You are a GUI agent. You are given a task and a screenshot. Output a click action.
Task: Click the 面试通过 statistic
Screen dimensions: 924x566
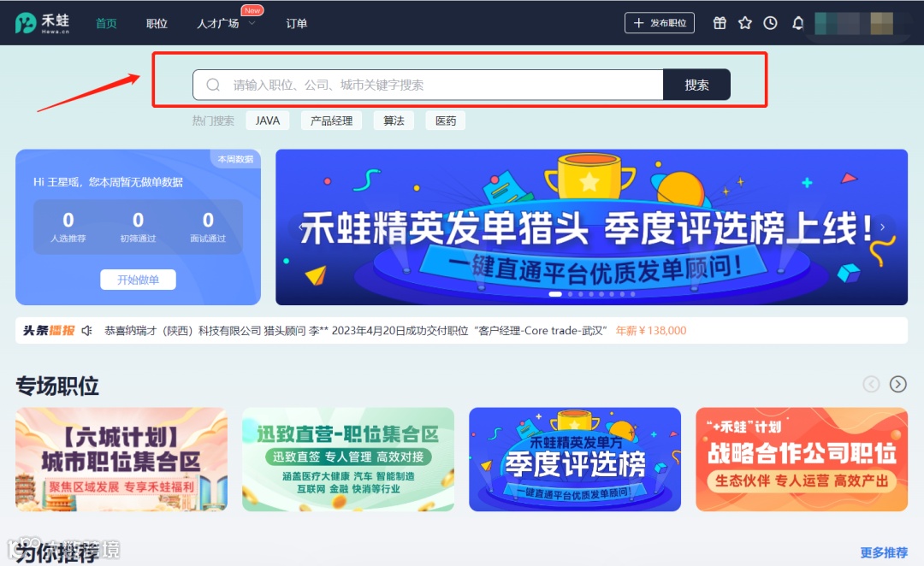(208, 227)
